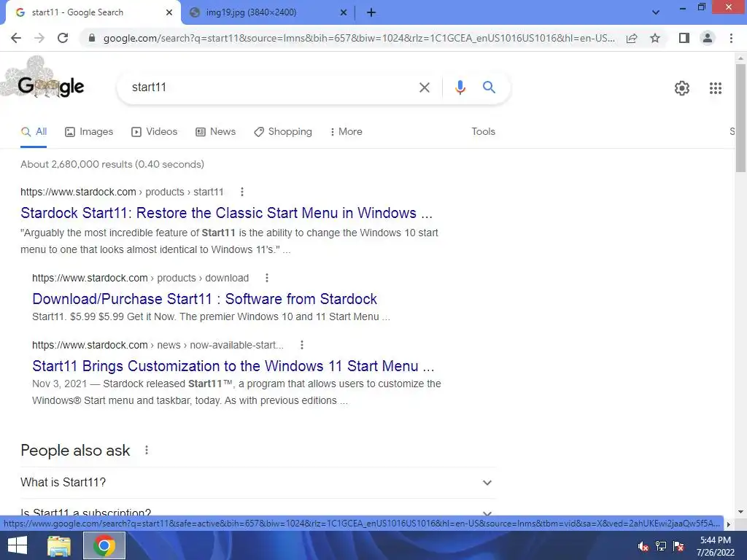Go back with the browser back arrow
Viewport: 747px width, 560px height.
tap(16, 38)
